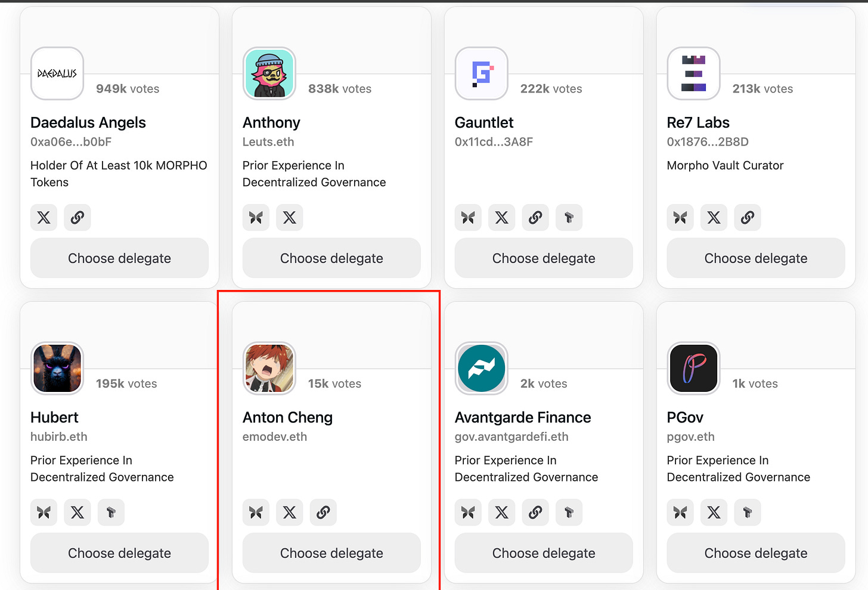Open Hubert's X profile icon

tap(77, 512)
